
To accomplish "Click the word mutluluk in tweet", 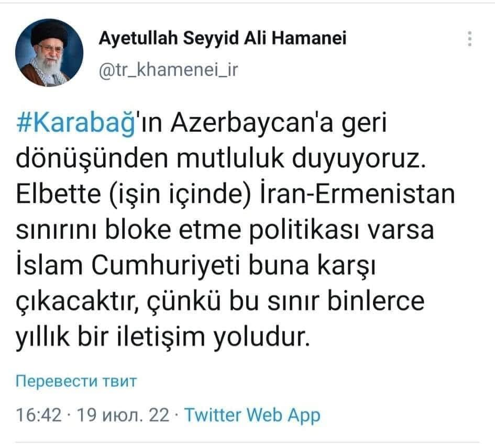I will 230,158.
